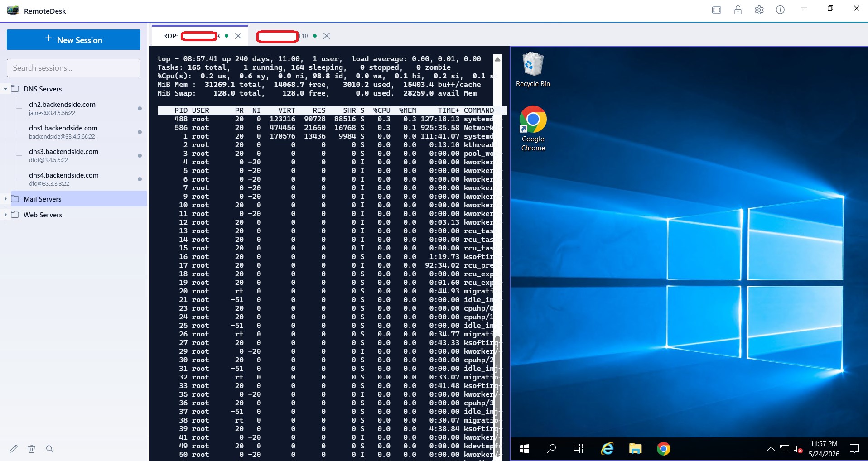Click the fullscreen icon in title bar
This screenshot has width=868, height=461.
[717, 10]
